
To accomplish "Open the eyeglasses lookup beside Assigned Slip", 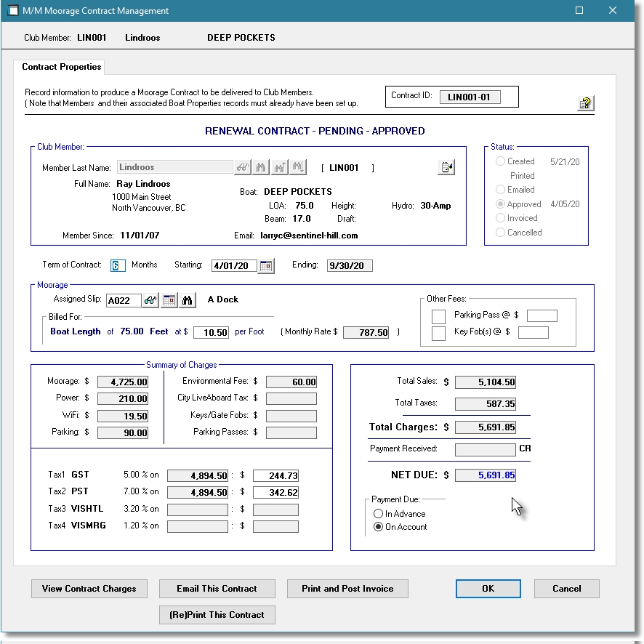I will (150, 299).
